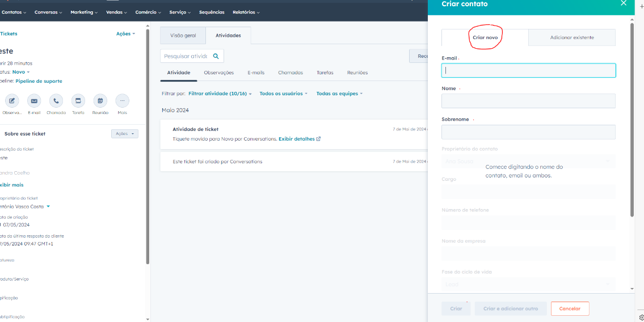Expand the Todos os usuários filter
Viewport: 644px width, 322px height.
point(283,94)
